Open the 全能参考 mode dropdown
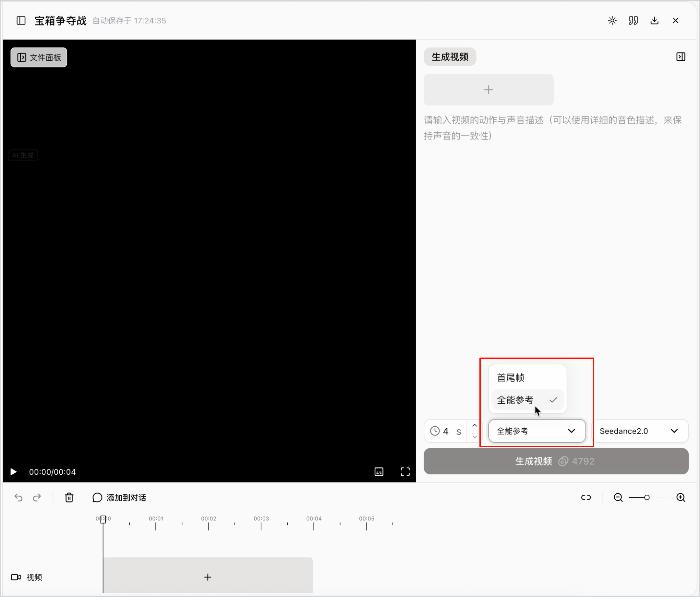The height and width of the screenshot is (597, 700). point(537,431)
